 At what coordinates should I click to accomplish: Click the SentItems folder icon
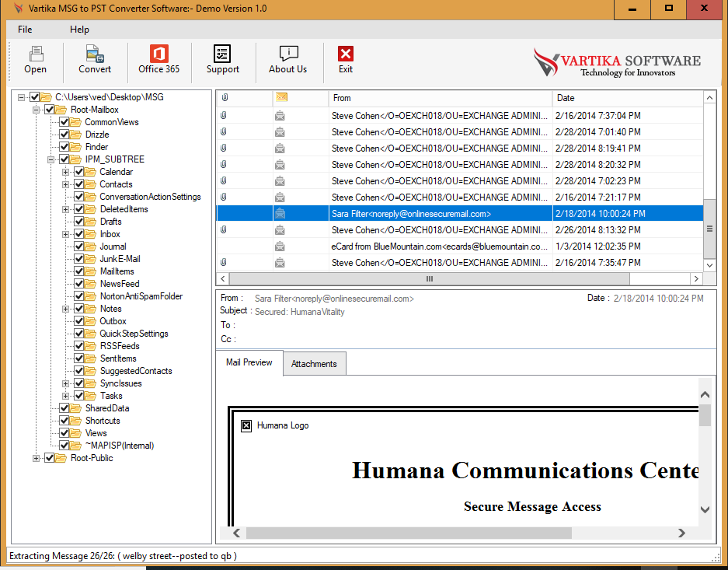[91, 358]
